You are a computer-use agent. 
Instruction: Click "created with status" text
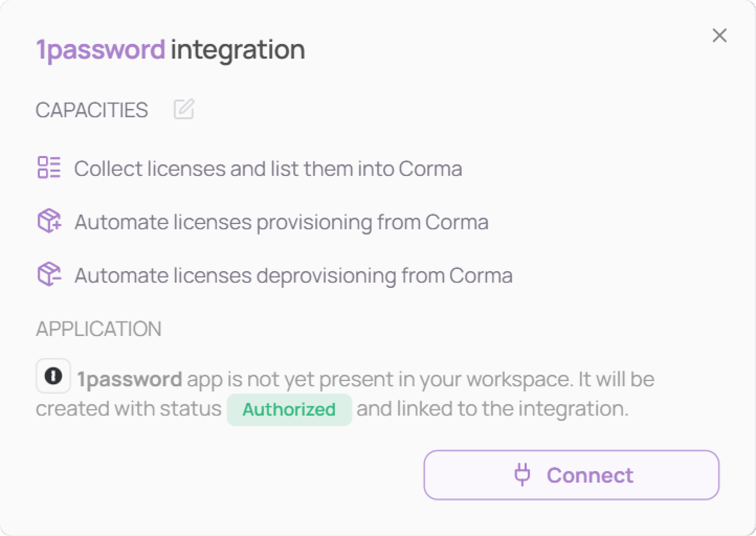pos(128,408)
